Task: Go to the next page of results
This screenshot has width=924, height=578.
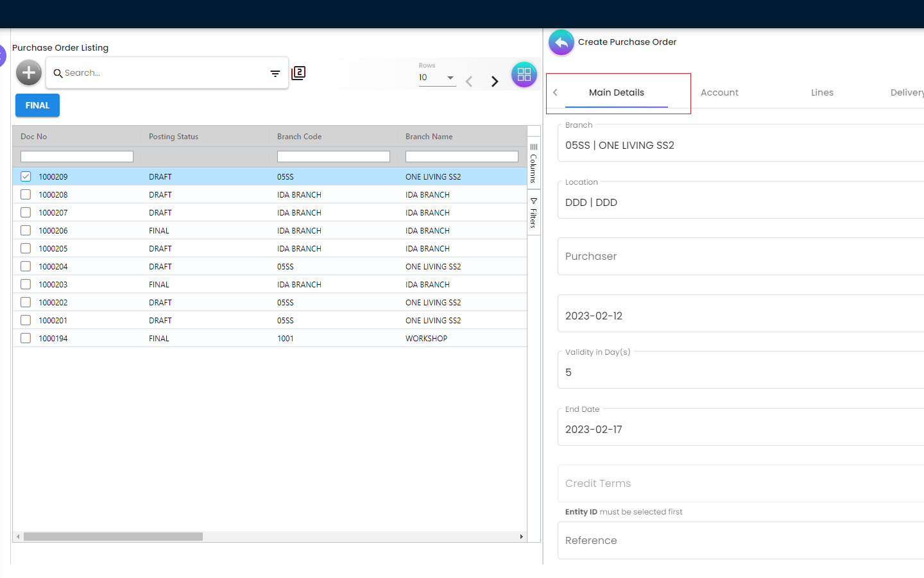Action: [495, 81]
